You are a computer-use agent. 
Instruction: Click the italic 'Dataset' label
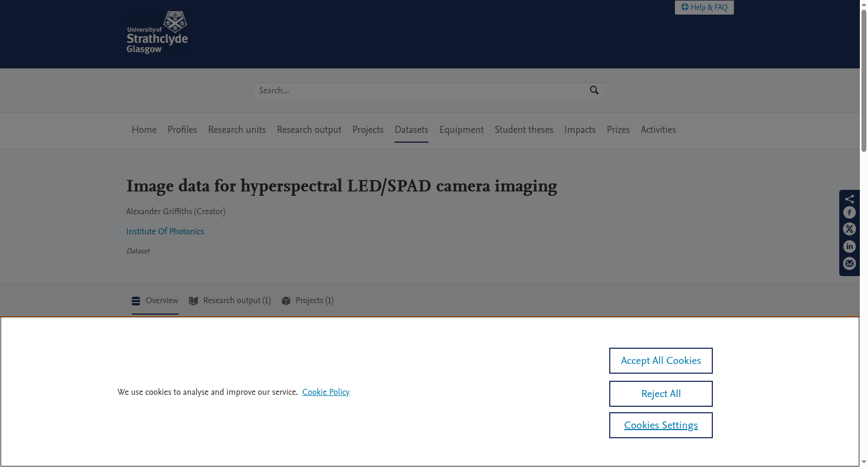(138, 251)
